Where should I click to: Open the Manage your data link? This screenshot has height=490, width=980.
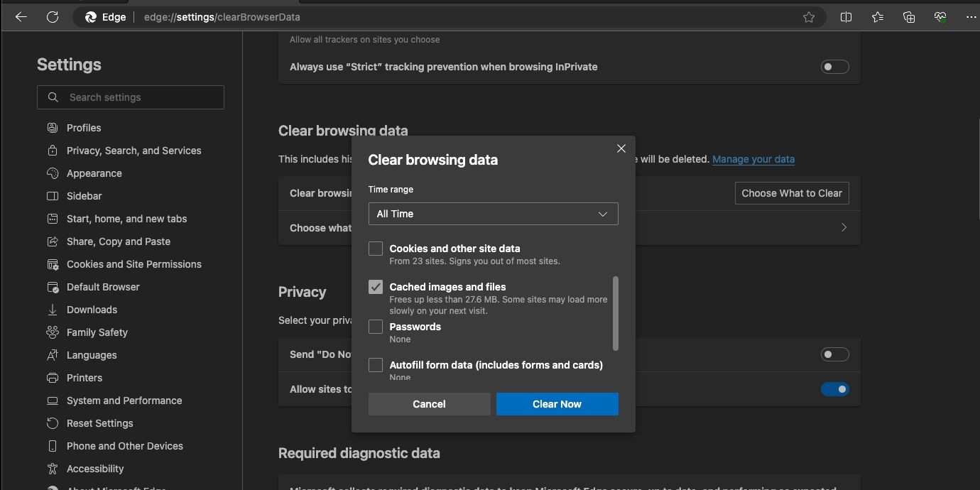coord(753,159)
